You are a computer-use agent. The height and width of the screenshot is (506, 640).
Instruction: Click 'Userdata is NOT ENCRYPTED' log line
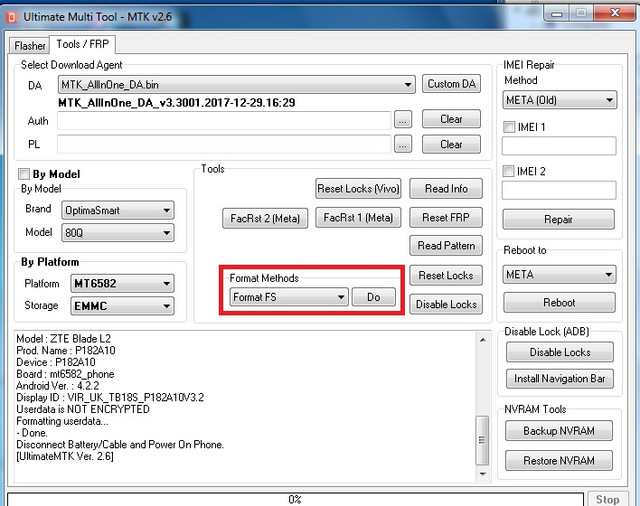click(x=83, y=409)
